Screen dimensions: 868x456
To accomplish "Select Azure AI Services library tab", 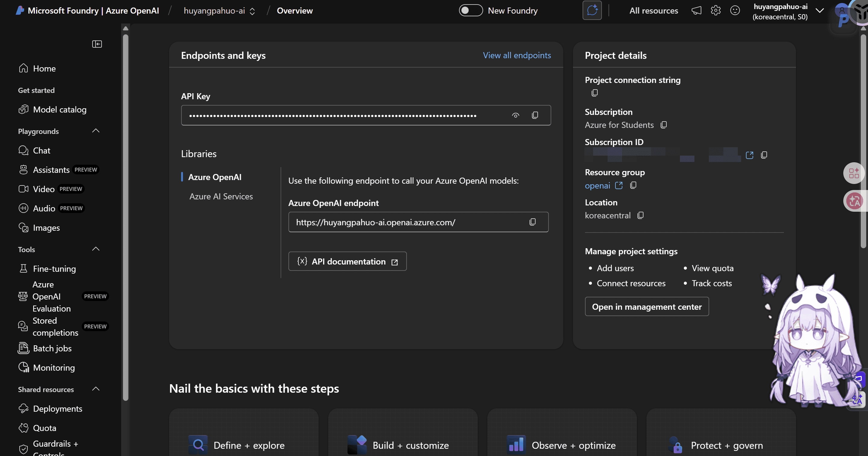I will pyautogui.click(x=221, y=196).
